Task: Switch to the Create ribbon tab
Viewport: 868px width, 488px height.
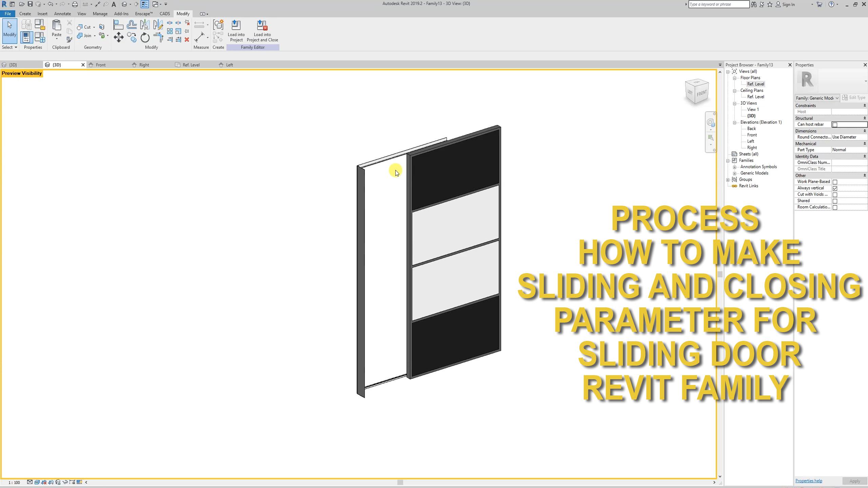Action: click(x=25, y=14)
